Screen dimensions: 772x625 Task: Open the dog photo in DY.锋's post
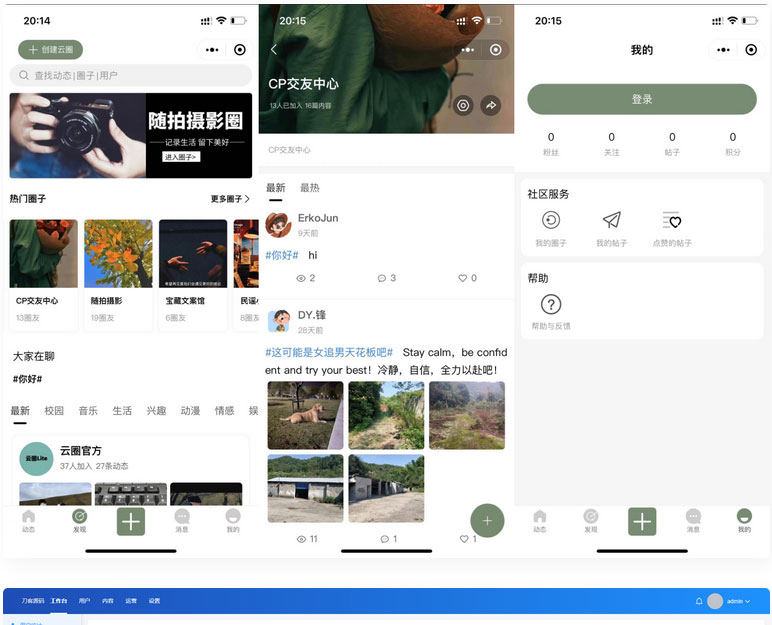[x=305, y=415]
